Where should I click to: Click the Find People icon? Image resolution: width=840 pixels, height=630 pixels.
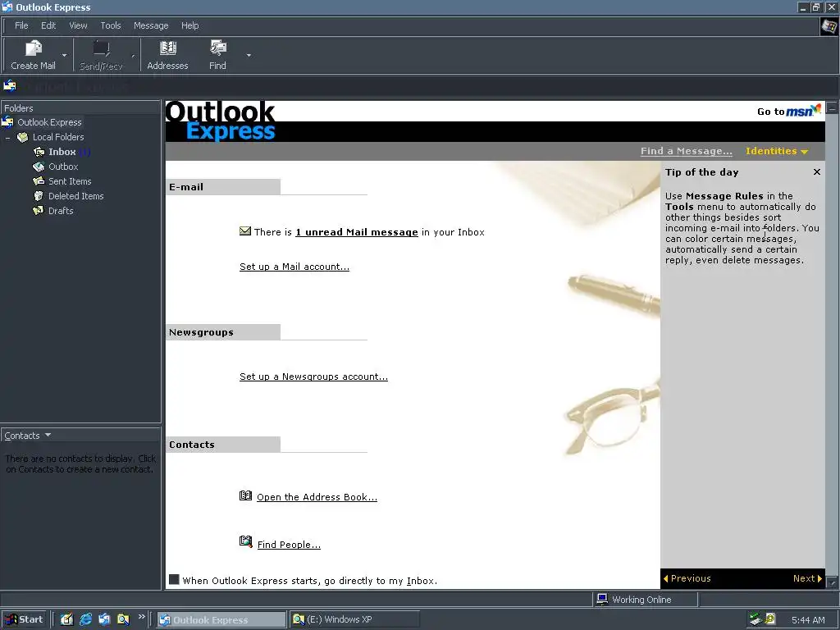pos(245,541)
